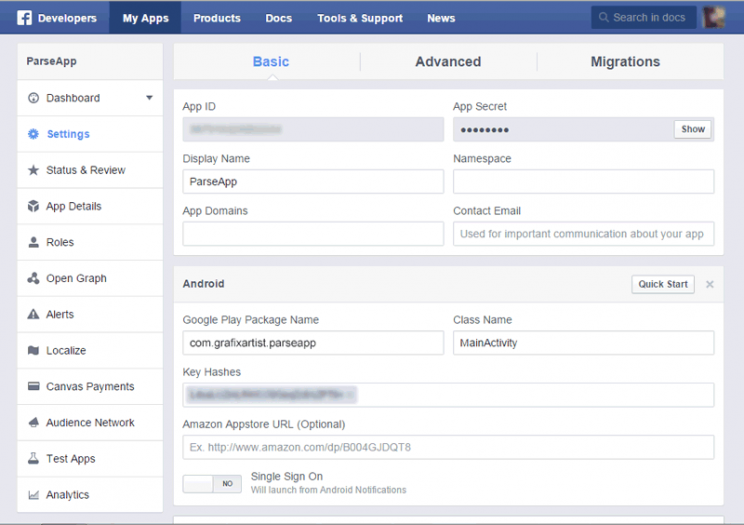This screenshot has width=744, height=525.
Task: Open Settings in the sidebar
Action: click(x=90, y=134)
